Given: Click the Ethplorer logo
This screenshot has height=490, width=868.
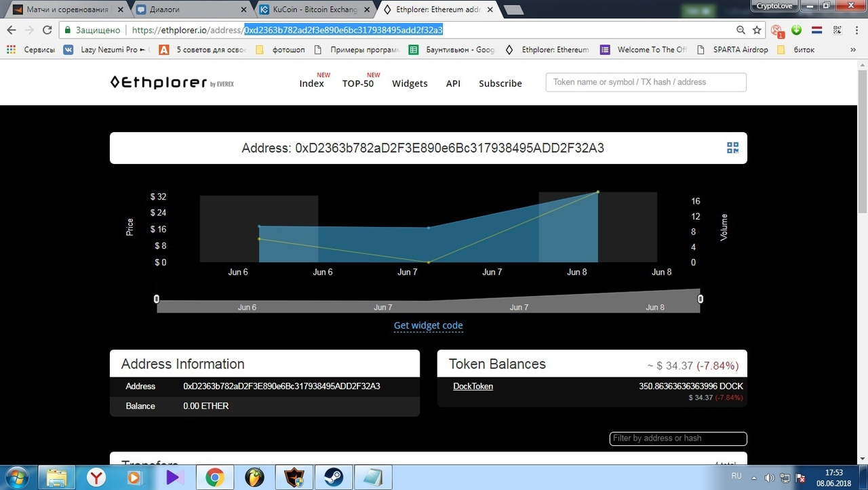Looking at the screenshot, I should (172, 83).
